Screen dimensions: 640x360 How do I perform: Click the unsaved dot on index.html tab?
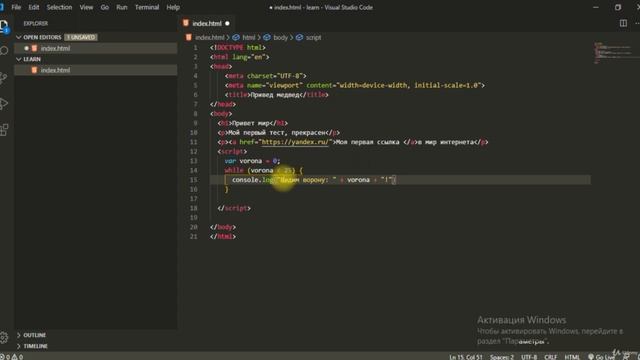[227, 24]
